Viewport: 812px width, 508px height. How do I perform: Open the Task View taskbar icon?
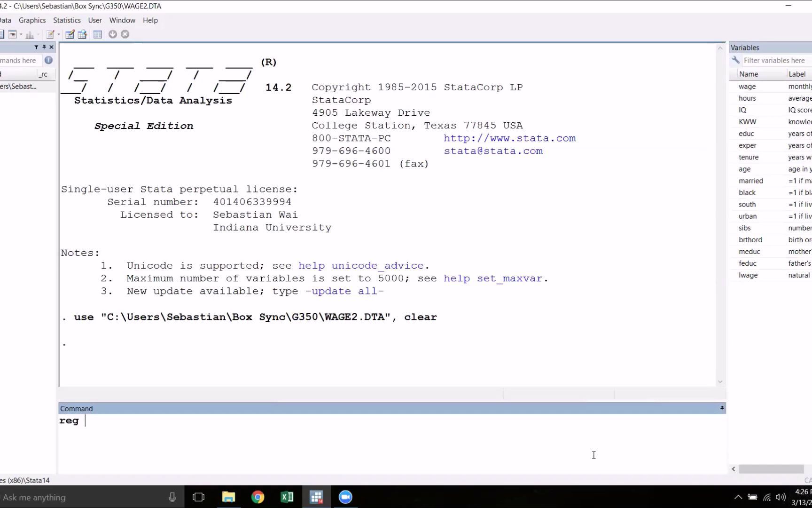(199, 497)
